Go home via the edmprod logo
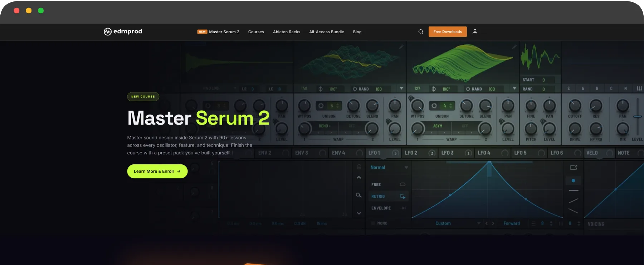 click(x=123, y=32)
